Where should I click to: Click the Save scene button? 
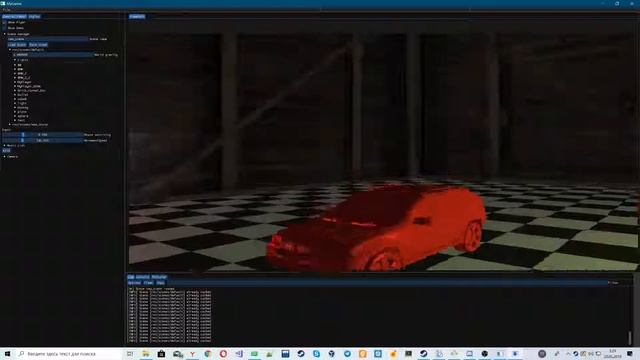click(x=38, y=44)
